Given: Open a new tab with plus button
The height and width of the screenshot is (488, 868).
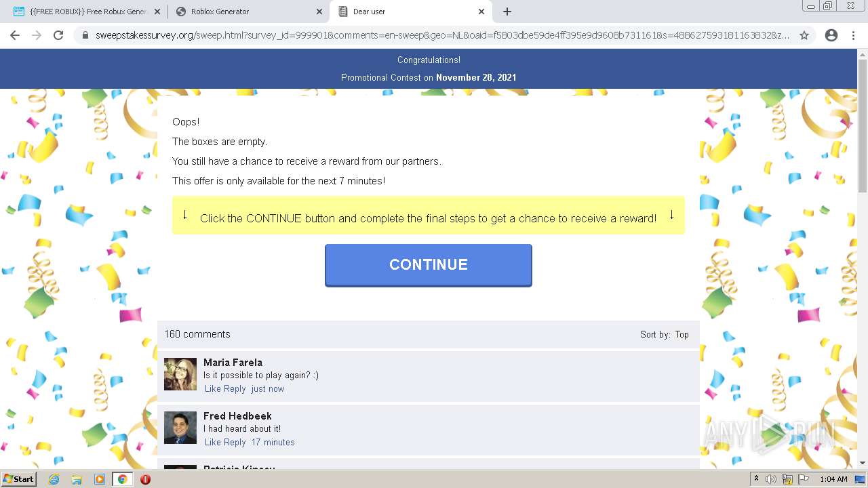Looking at the screenshot, I should point(507,12).
